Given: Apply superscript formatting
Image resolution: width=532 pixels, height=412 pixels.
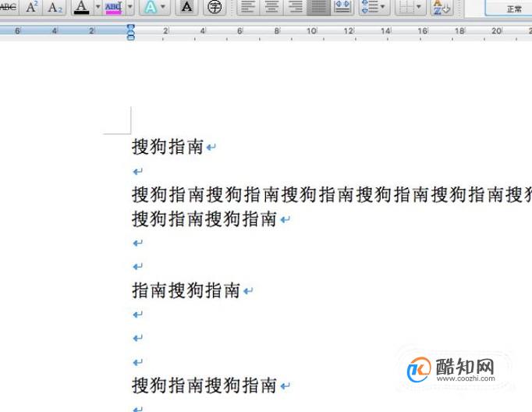Looking at the screenshot, I should click(32, 7).
